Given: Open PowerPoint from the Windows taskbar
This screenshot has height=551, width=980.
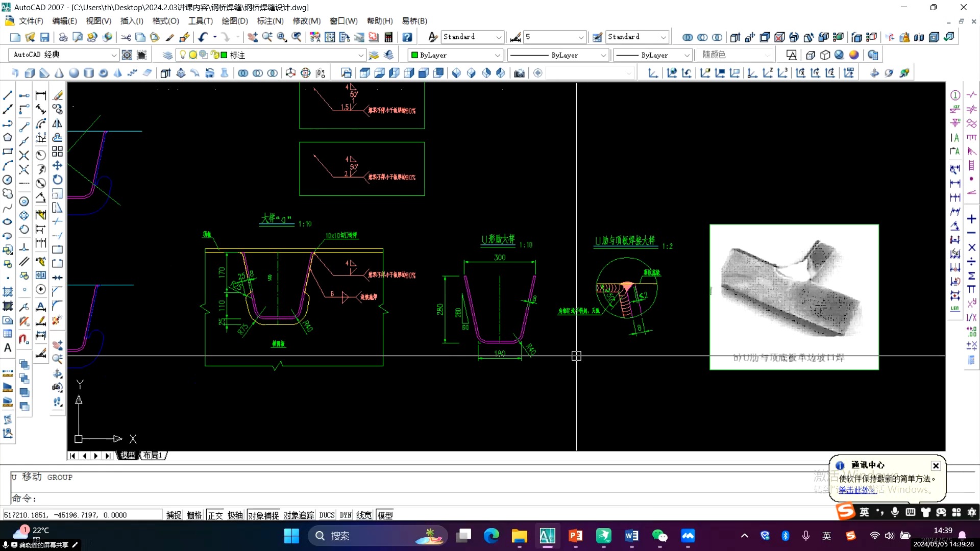Looking at the screenshot, I should pyautogui.click(x=575, y=536).
